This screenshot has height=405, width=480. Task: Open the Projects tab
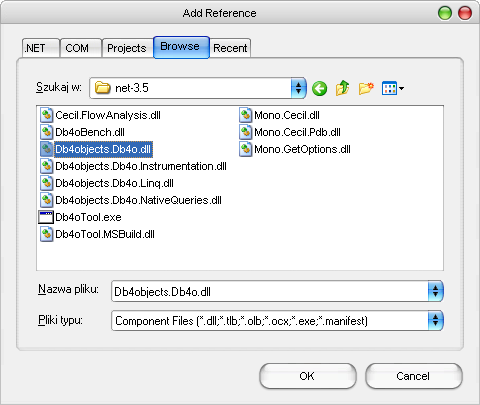pyautogui.click(x=127, y=48)
